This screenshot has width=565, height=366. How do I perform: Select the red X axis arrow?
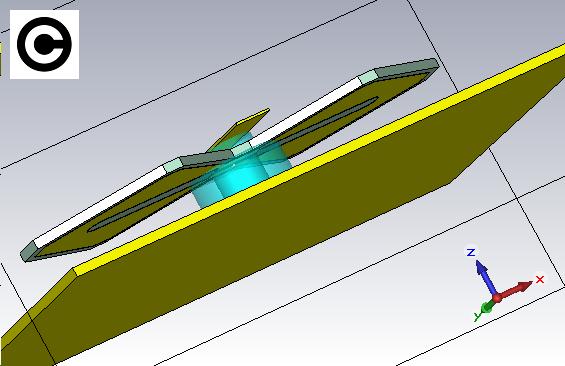pos(515,290)
